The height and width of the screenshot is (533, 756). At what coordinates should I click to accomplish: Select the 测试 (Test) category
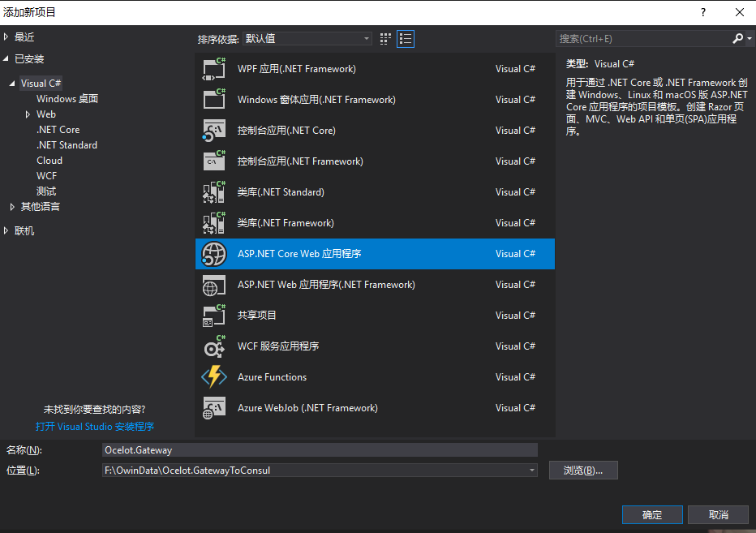point(46,191)
